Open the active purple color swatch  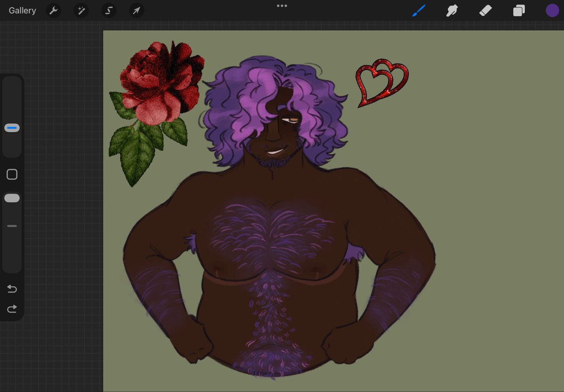click(x=552, y=10)
